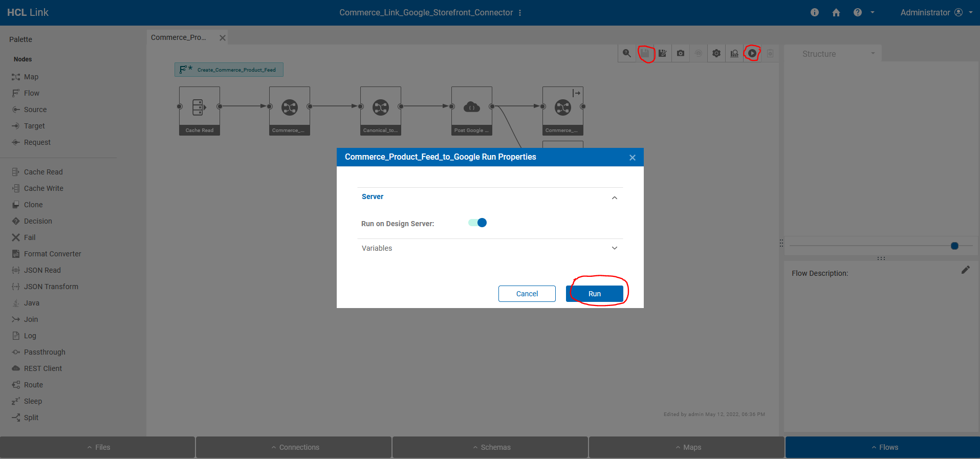
Task: Select the Map node in palette
Action: point(25,77)
